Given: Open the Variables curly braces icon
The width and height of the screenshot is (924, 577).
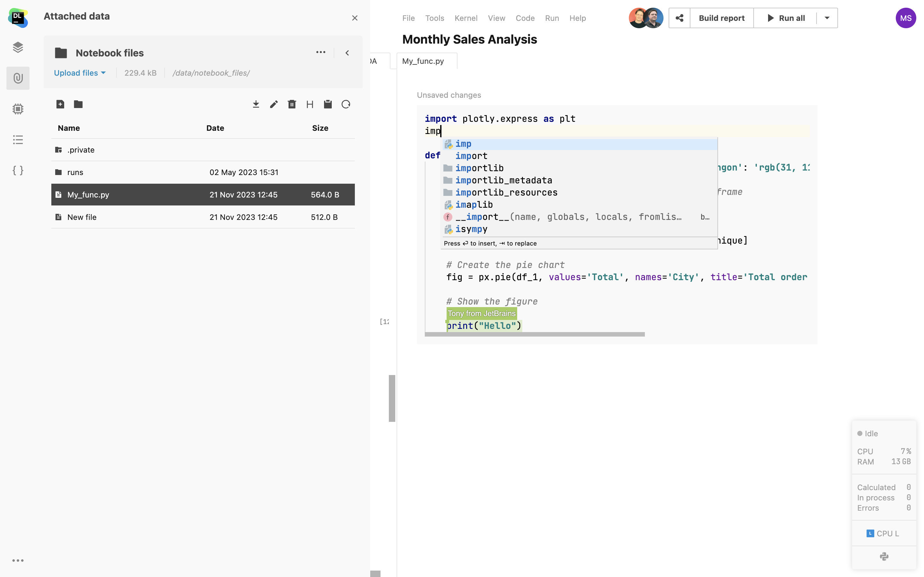Looking at the screenshot, I should [x=18, y=171].
